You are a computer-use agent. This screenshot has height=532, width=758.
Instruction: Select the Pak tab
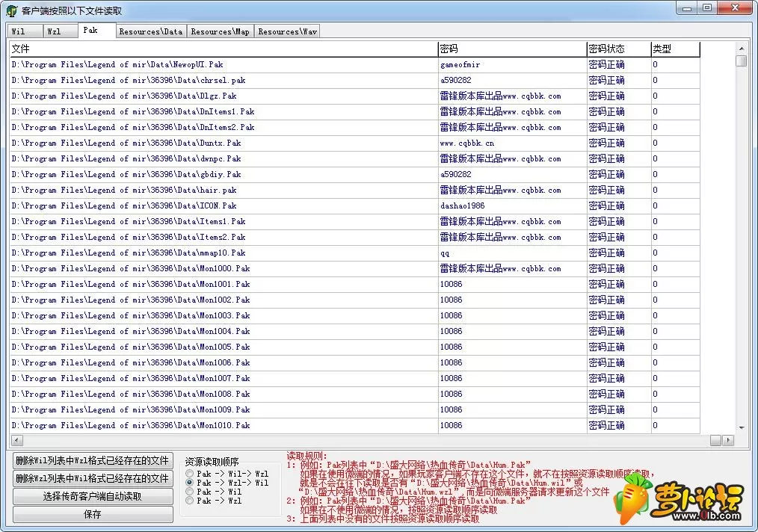(x=96, y=30)
